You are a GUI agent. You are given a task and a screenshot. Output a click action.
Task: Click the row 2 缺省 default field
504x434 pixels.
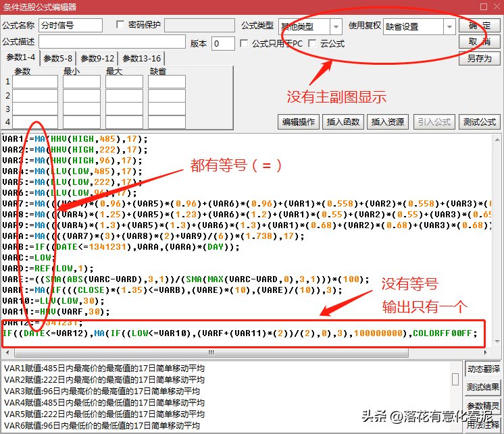coord(166,96)
